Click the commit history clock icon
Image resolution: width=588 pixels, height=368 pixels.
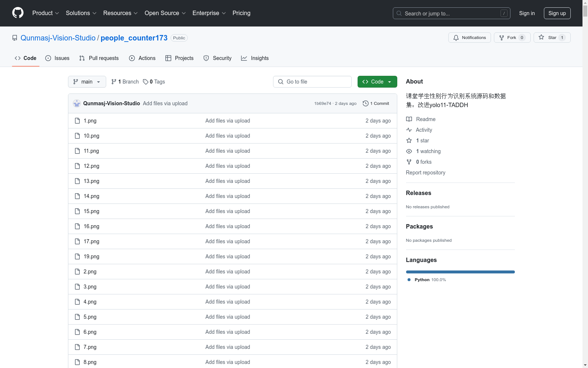coord(365,103)
